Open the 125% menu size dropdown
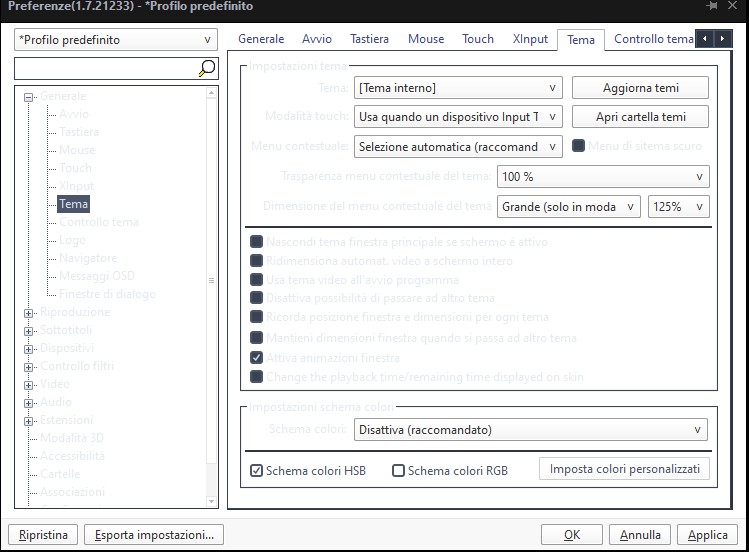 [679, 207]
